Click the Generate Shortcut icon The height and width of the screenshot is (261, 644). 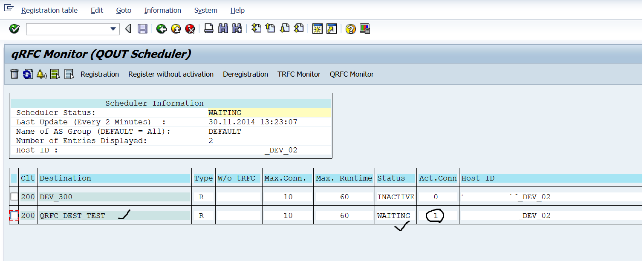[x=332, y=29]
